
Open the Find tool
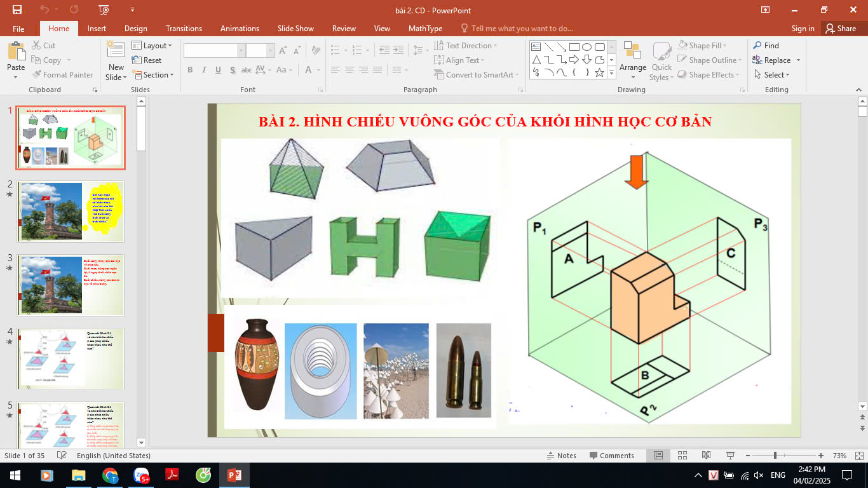766,46
